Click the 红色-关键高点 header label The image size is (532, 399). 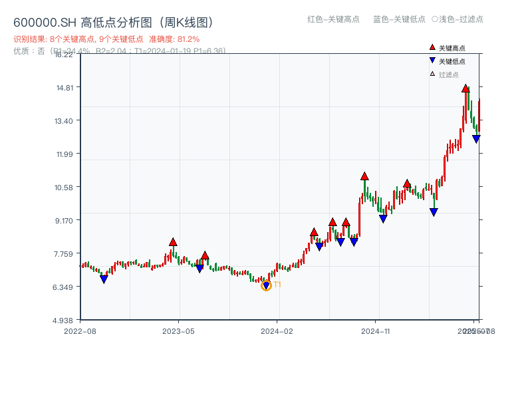pos(333,19)
